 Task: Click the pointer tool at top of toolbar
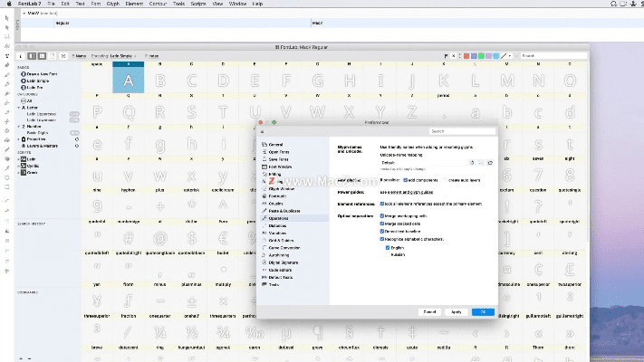[7, 19]
